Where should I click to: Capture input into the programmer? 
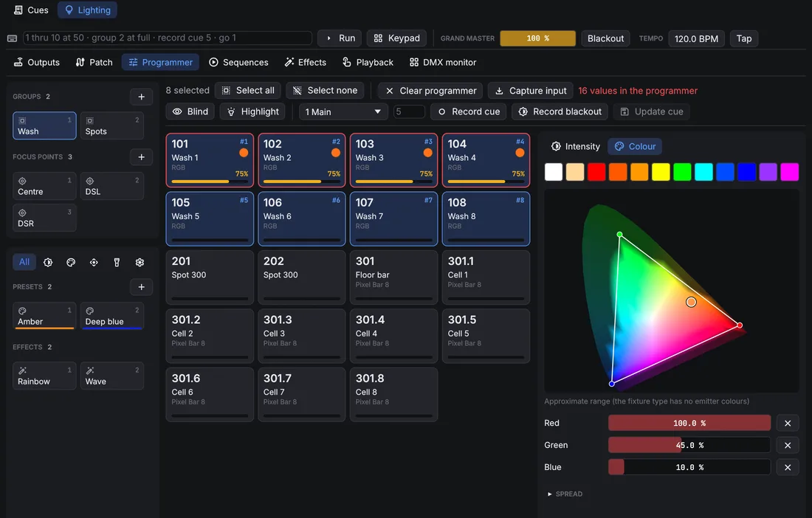click(x=530, y=91)
